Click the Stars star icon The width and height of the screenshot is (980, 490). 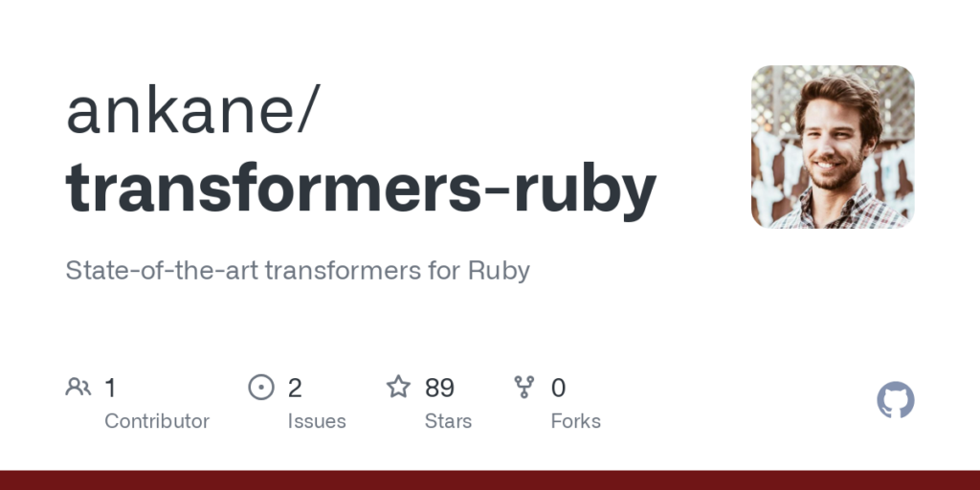pos(398,387)
